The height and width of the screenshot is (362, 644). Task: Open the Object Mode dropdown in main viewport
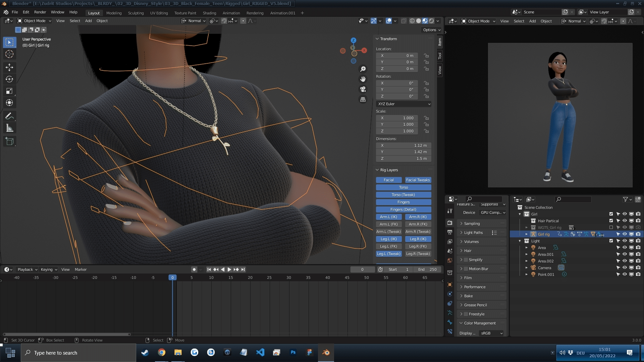point(35,21)
